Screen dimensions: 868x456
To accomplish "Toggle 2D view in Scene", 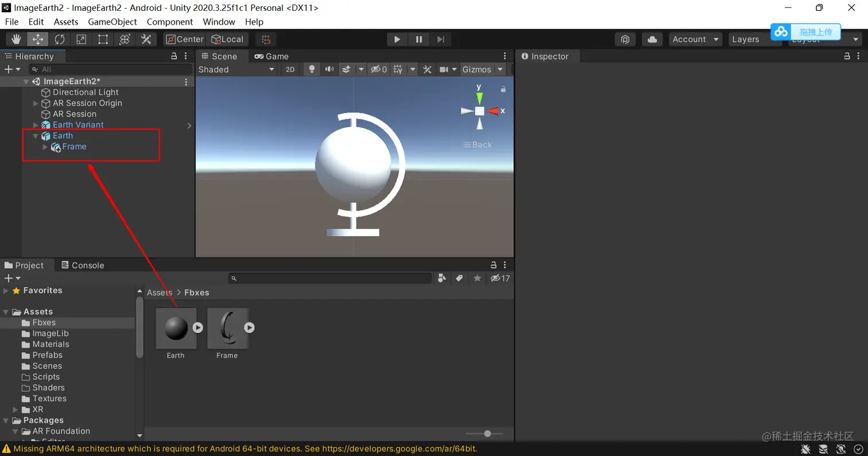I will 290,69.
